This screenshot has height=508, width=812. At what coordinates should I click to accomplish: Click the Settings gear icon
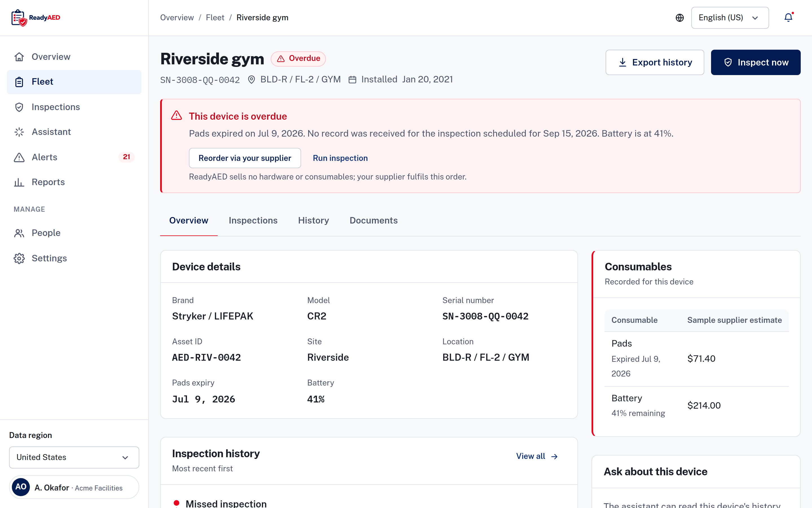coord(19,258)
